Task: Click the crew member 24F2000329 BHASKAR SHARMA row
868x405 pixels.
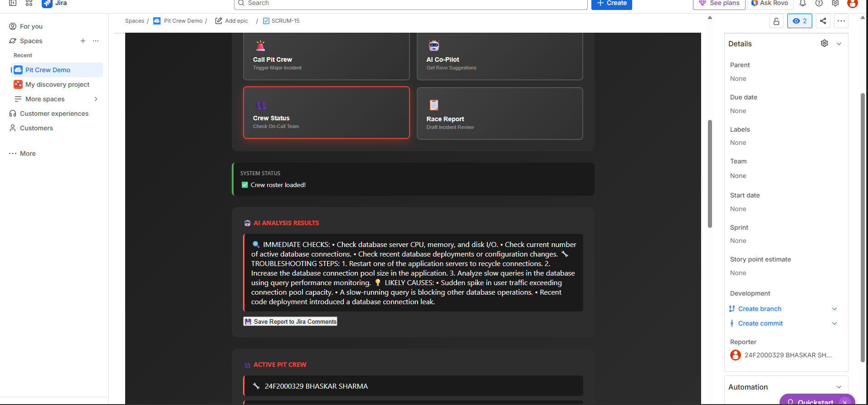Action: 413,386
